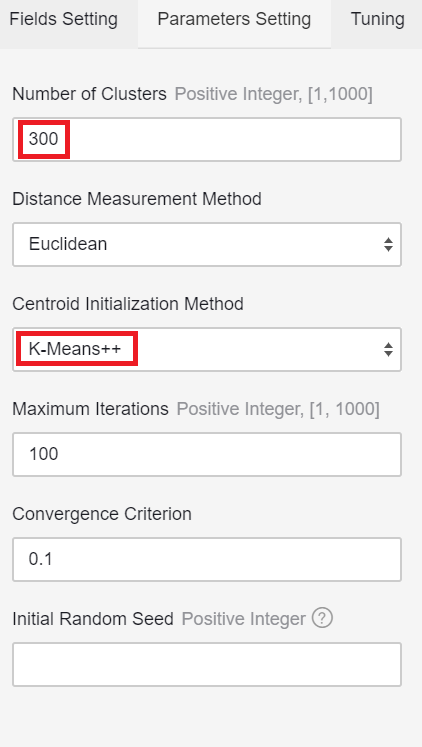422x747 pixels.
Task: Click the Number of Clusters label
Action: click(x=90, y=94)
